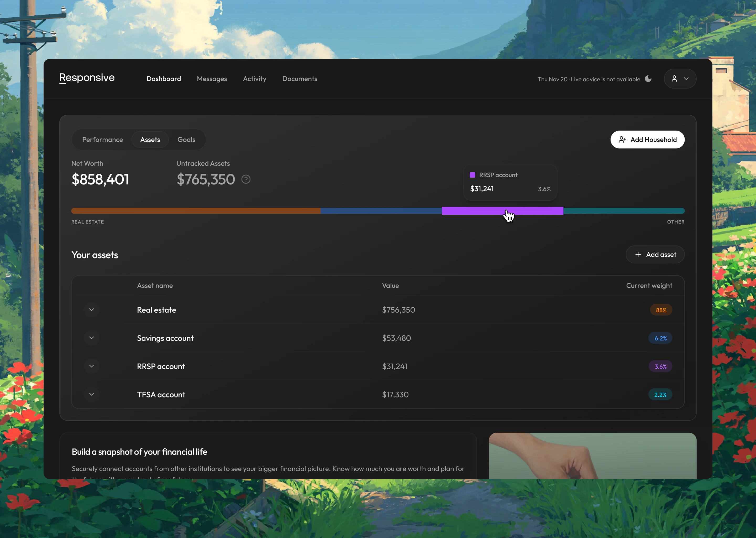
Task: Click the person-plus icon in Add Household
Action: point(622,139)
